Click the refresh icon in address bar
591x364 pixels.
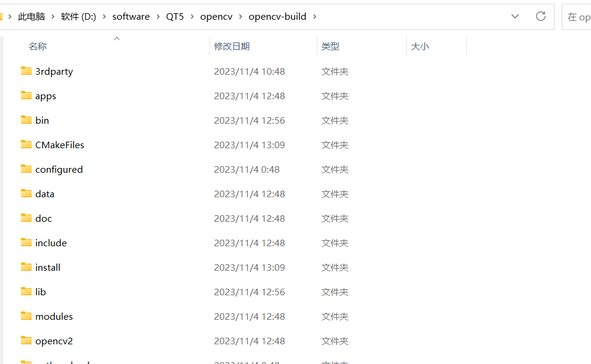(x=540, y=16)
